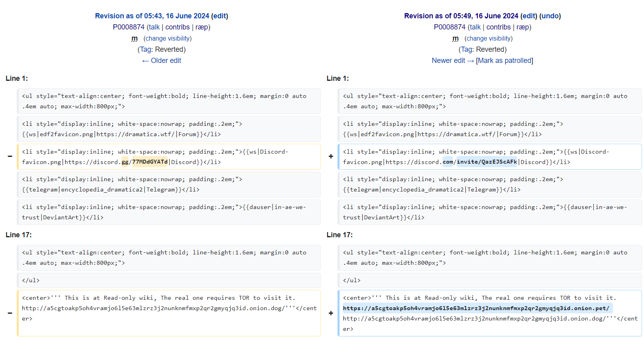Viewport: 644px width, 340px height.
Task: Click the '</ul>' line in the 05:49 column
Action: pos(490,280)
